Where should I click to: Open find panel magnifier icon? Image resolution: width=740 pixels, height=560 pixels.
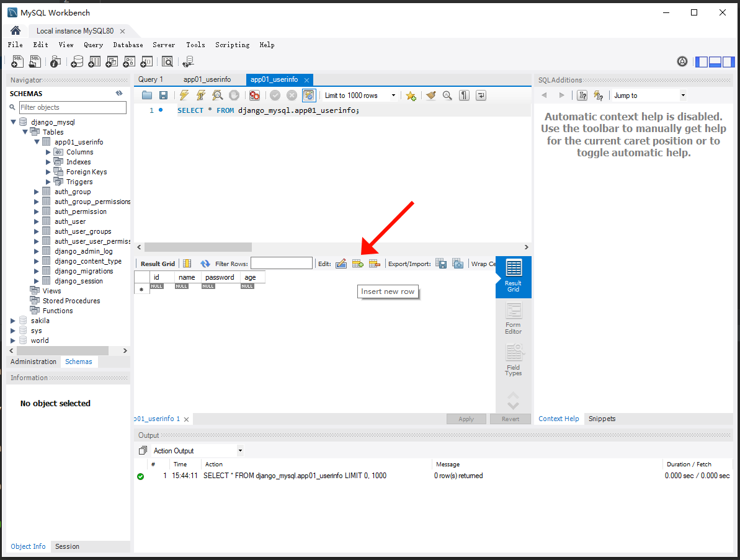click(x=447, y=96)
